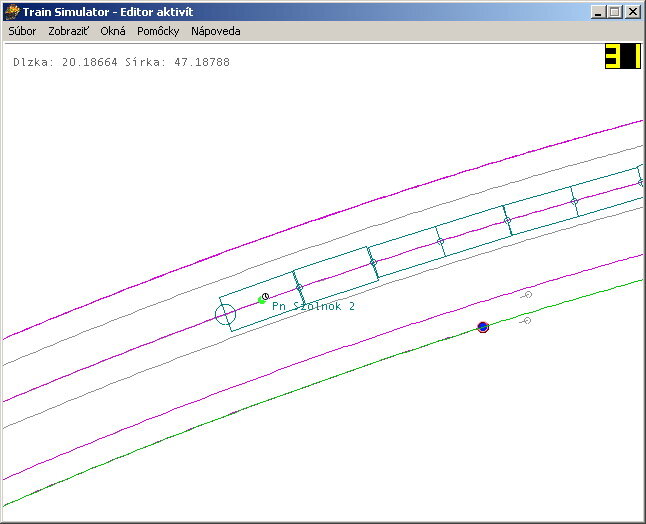This screenshot has width=646, height=524.
Task: Click the upper small signal marker right of center
Action: point(527,294)
